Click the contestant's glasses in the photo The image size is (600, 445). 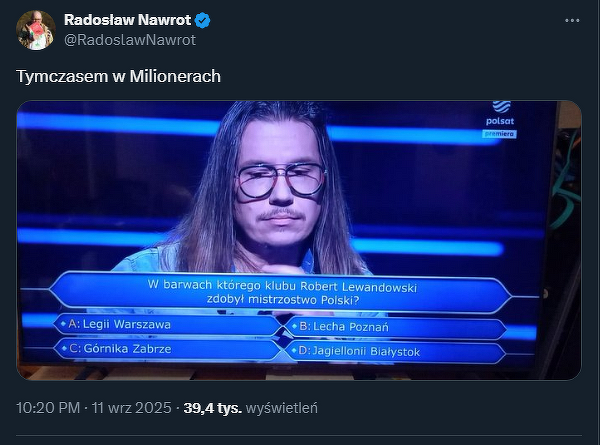click(280, 180)
